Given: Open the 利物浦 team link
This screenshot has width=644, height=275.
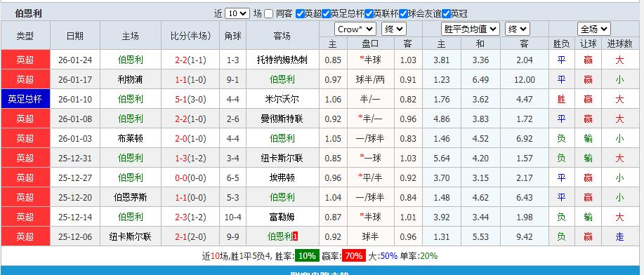Looking at the screenshot, I should pyautogui.click(x=130, y=80).
